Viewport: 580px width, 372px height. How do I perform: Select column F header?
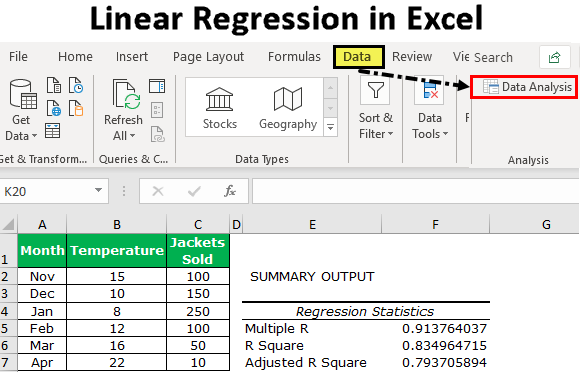pos(435,224)
